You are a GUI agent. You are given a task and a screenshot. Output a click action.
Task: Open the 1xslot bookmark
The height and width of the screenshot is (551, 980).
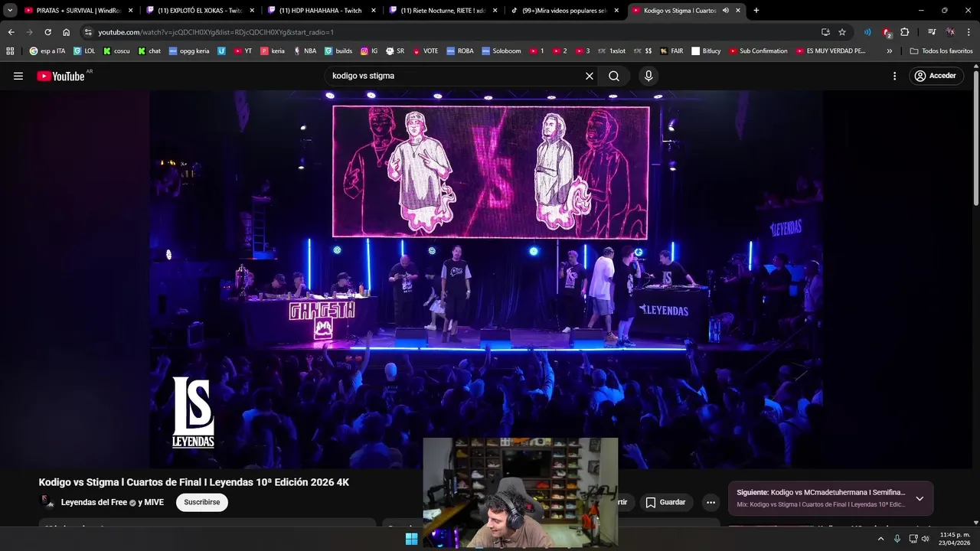[x=611, y=51]
